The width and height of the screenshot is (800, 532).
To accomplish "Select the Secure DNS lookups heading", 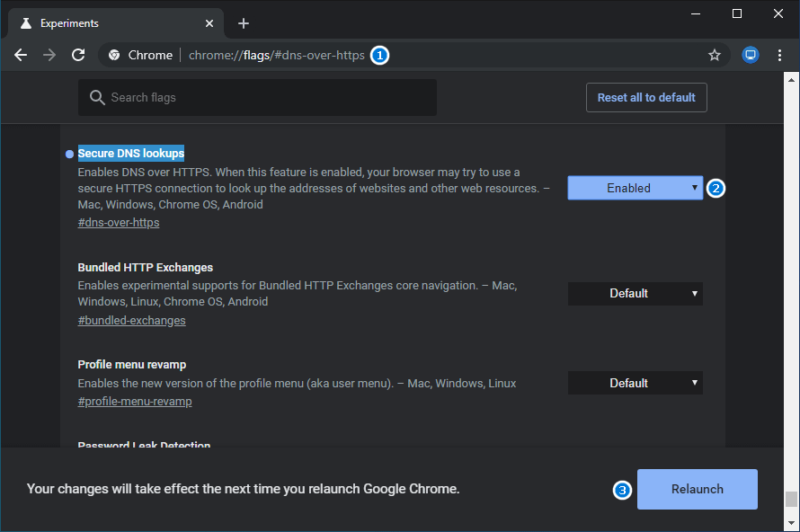I will click(x=131, y=154).
